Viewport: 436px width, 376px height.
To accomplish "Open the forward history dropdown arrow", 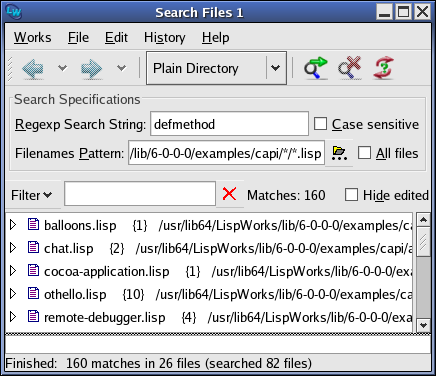I will coord(121,68).
